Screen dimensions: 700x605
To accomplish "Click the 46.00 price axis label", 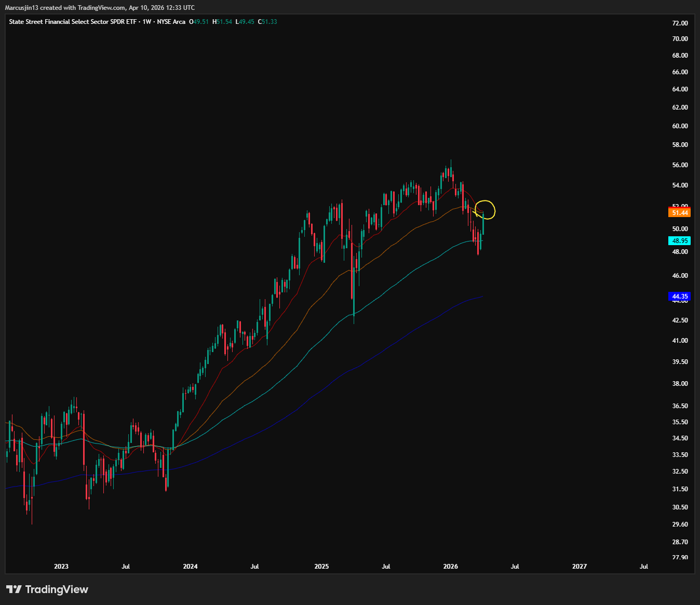I will 680,276.
